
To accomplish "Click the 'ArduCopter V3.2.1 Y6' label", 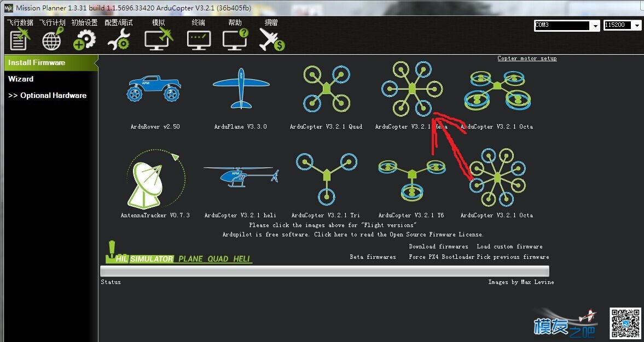I will (x=411, y=215).
